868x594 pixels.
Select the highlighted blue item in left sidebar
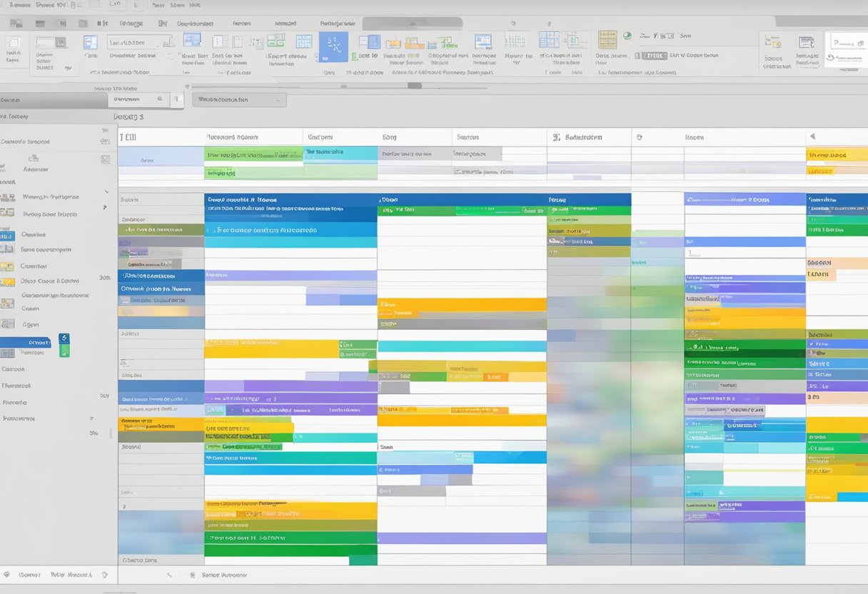[26, 343]
